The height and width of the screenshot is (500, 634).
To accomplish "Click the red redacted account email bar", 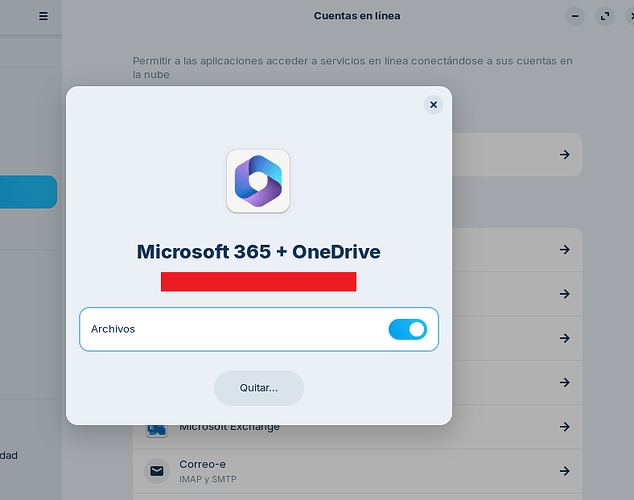I will (x=258, y=281).
